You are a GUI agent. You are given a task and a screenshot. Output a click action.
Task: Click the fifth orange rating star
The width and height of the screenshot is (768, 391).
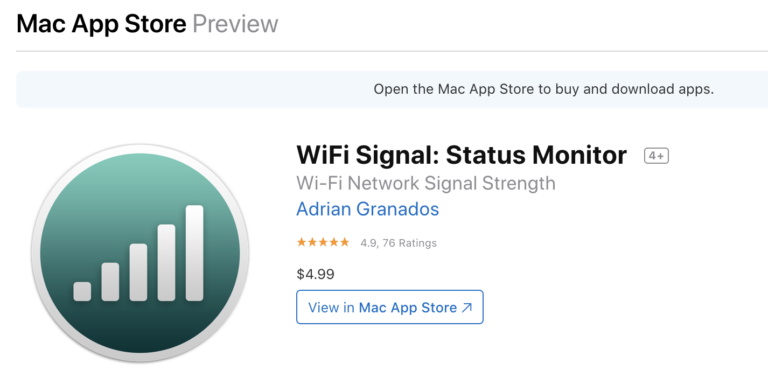pyautogui.click(x=345, y=242)
